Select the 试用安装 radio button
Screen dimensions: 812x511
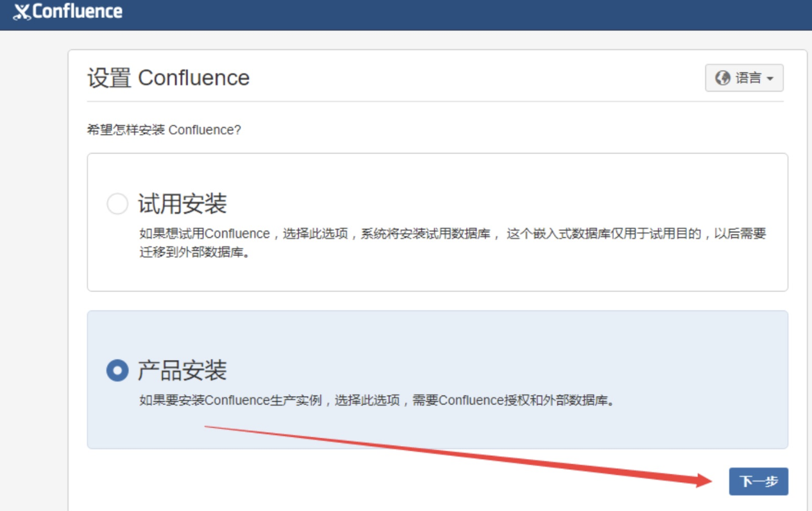coord(117,204)
